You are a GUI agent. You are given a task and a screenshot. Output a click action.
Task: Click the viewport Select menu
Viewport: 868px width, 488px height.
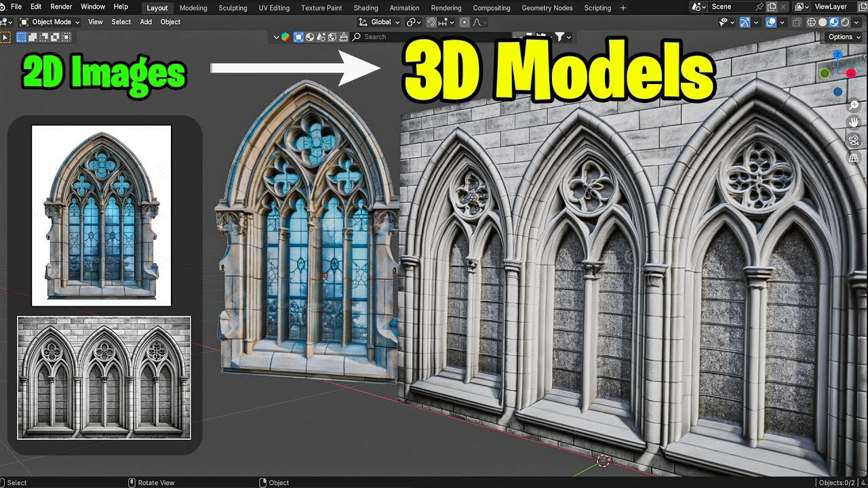coord(121,22)
